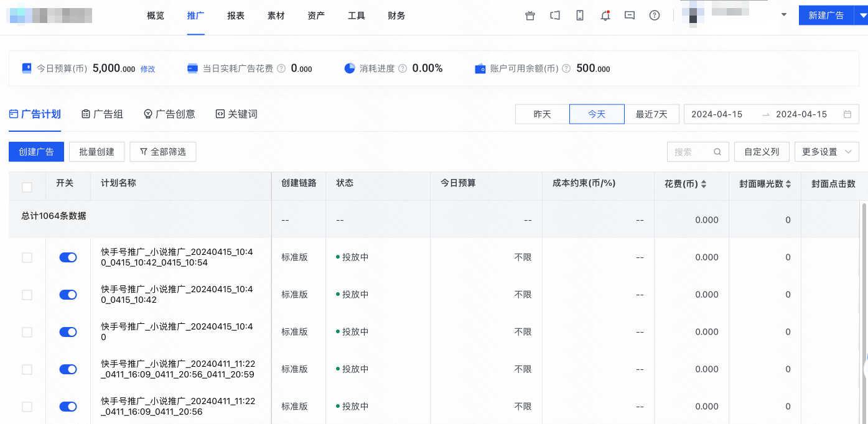Select the header checkbox to choose all plans
The image size is (868, 424).
(x=27, y=186)
